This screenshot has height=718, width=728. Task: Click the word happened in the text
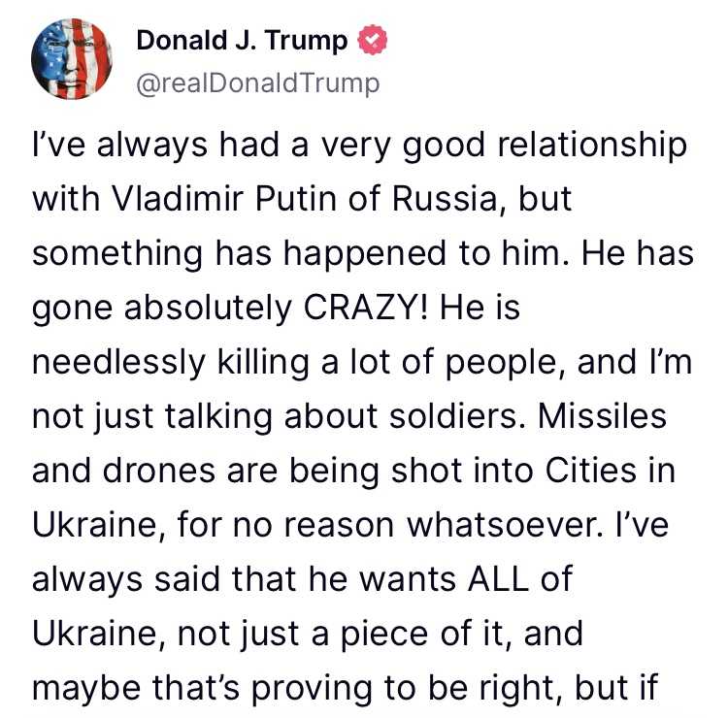pos(365,254)
